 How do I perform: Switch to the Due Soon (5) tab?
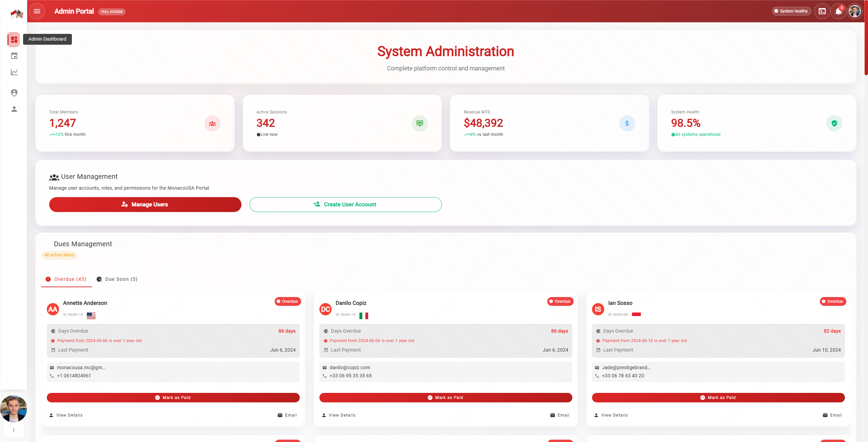117,279
